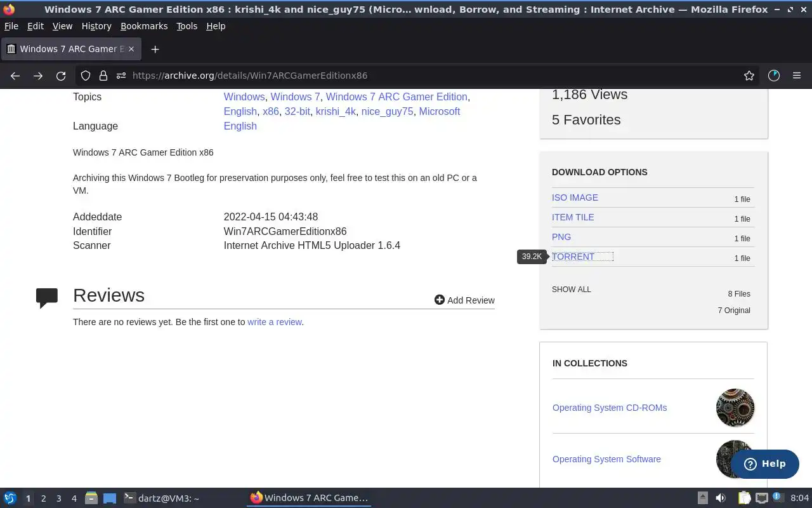The width and height of the screenshot is (812, 508).
Task: Click the removable media eject tray icon
Action: [703, 498]
